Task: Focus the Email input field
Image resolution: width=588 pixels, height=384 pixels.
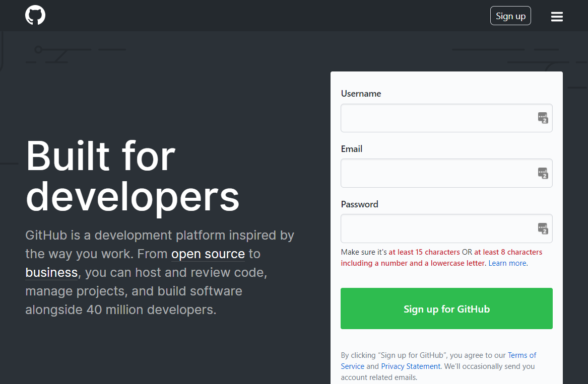Action: 446,173
